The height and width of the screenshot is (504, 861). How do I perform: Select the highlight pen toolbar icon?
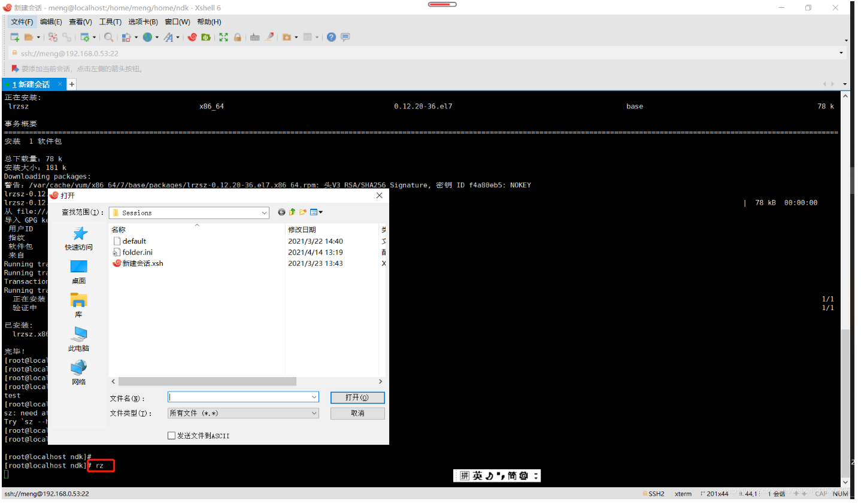tap(269, 37)
